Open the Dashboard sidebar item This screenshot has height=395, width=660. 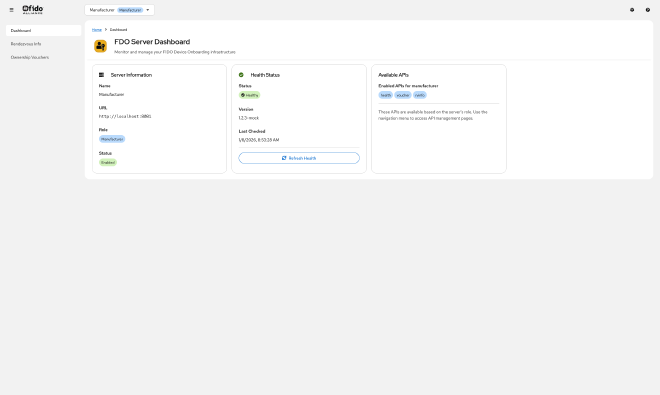pos(43,30)
